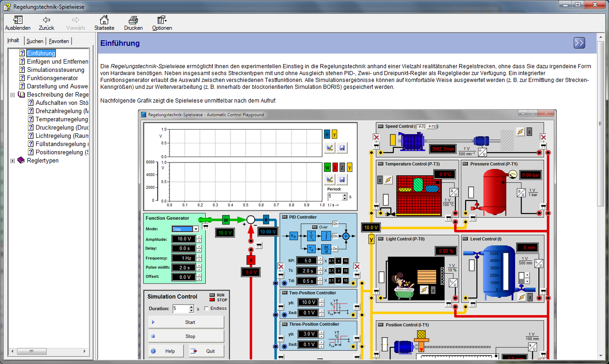Go to next page with the >> arrow
The height and width of the screenshot is (364, 609).
[x=579, y=43]
